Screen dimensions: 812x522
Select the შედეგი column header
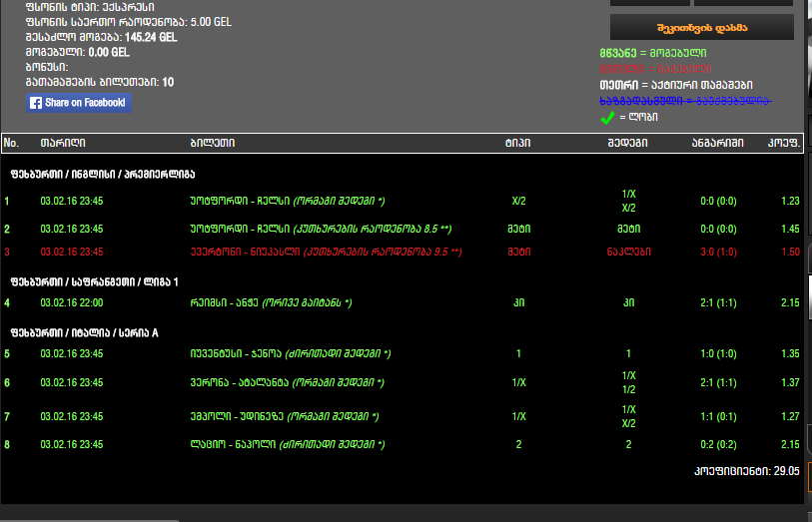(627, 143)
